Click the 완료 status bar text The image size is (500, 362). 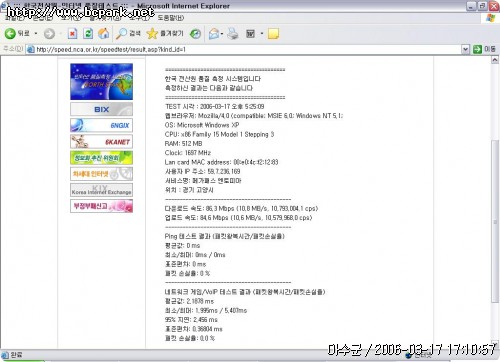(16, 355)
